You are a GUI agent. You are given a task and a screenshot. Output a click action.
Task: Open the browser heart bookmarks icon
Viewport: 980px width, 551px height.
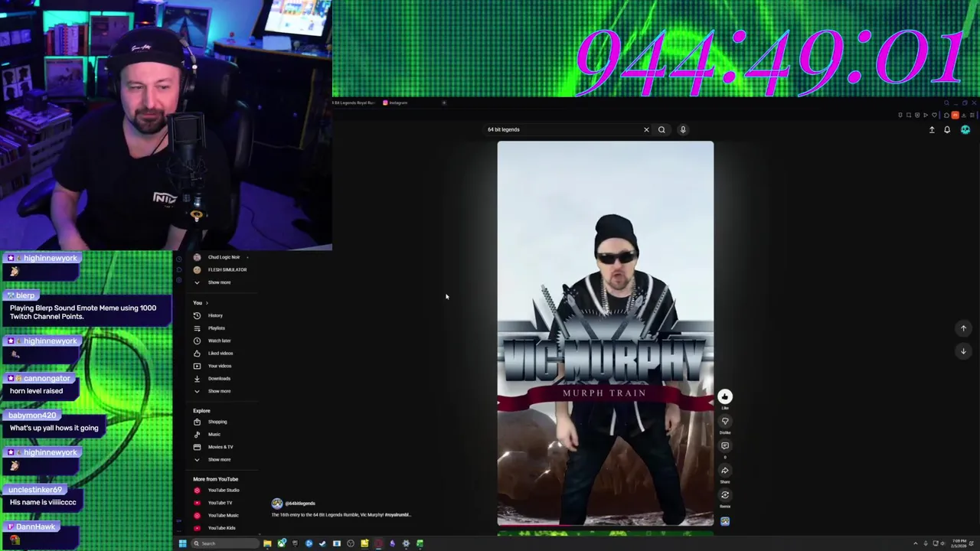934,115
